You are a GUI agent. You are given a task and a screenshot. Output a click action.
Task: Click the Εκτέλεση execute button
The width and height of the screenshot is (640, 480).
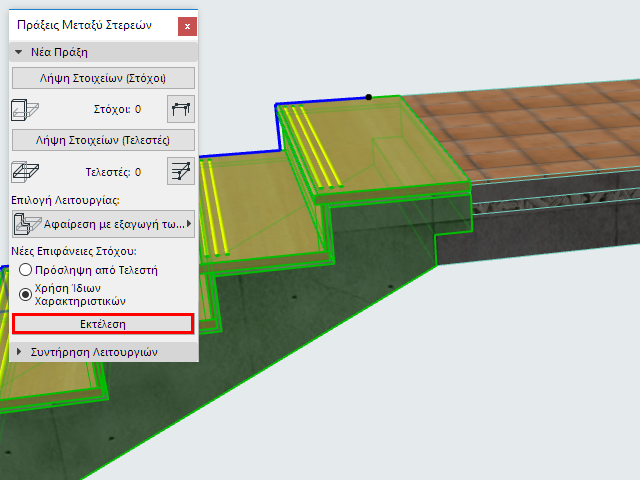(103, 324)
